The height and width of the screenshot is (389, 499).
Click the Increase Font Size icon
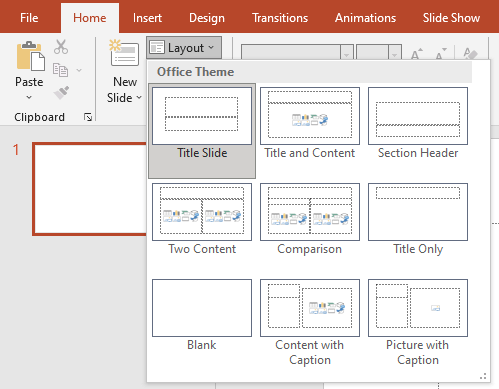coord(416,53)
